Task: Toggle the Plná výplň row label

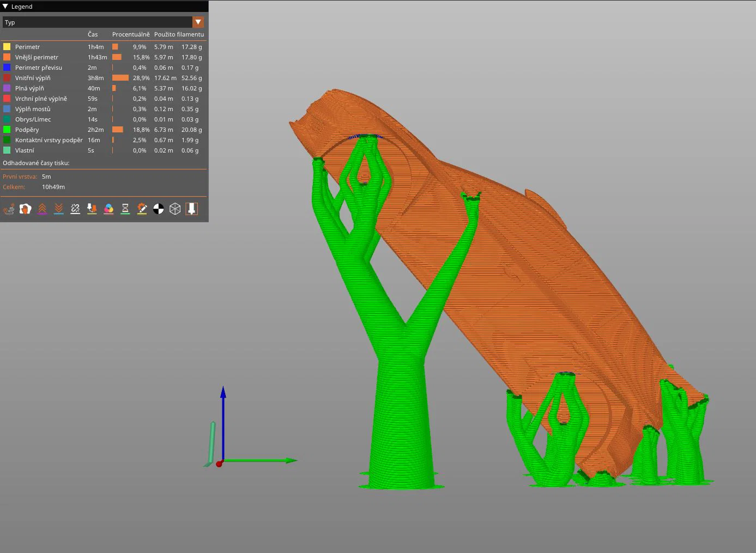Action: point(29,88)
